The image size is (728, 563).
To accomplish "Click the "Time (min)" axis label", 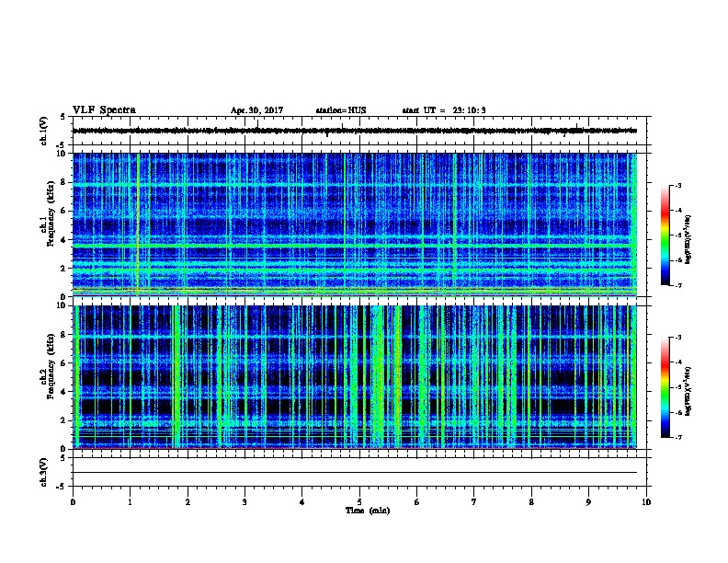I will click(368, 511).
